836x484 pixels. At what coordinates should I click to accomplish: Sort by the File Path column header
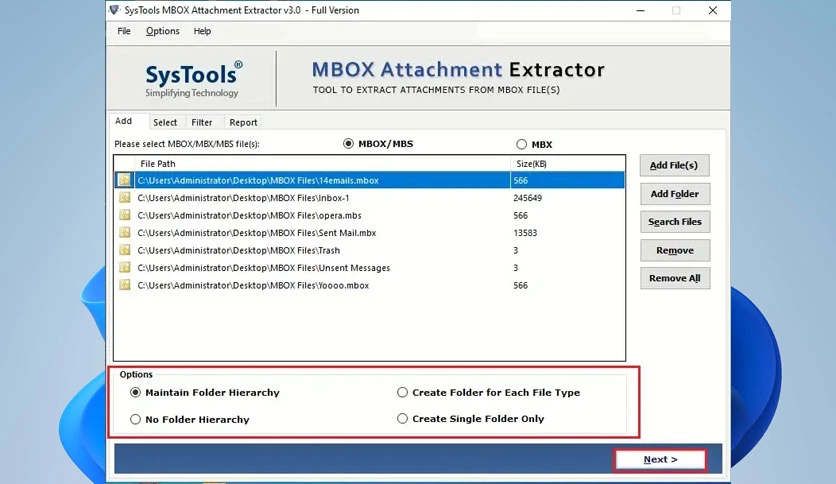pyautogui.click(x=322, y=164)
